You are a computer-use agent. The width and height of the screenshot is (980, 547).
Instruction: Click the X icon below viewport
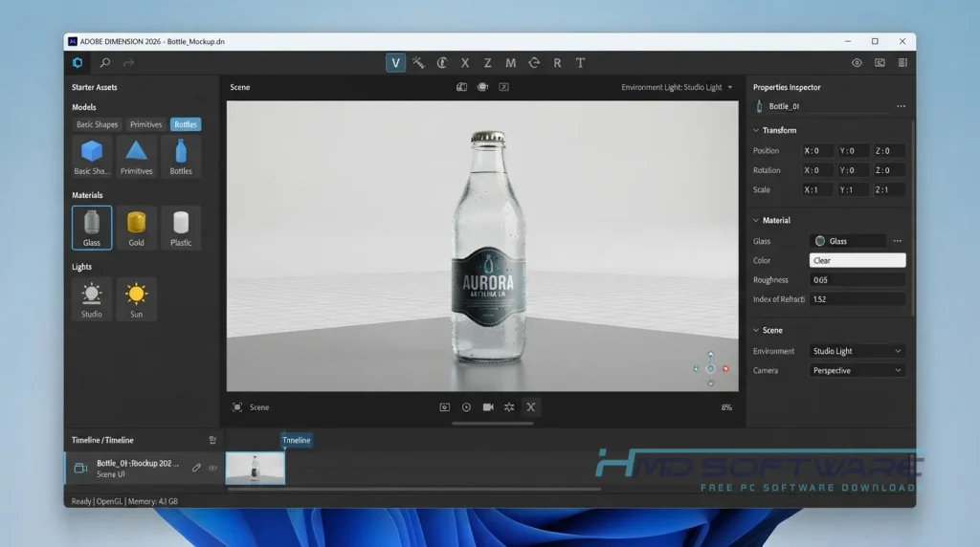pos(530,407)
